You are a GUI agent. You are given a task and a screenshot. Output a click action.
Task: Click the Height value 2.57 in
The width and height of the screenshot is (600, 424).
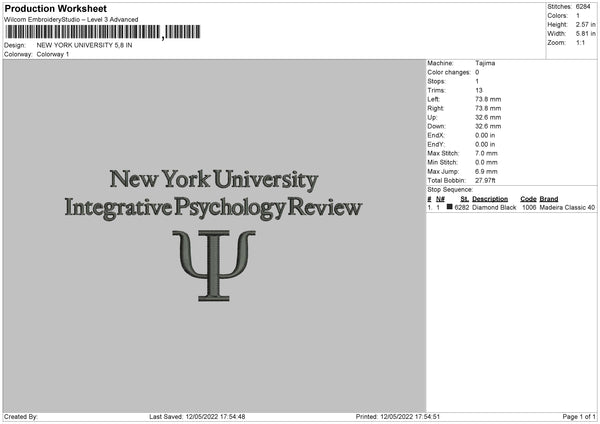[585, 24]
